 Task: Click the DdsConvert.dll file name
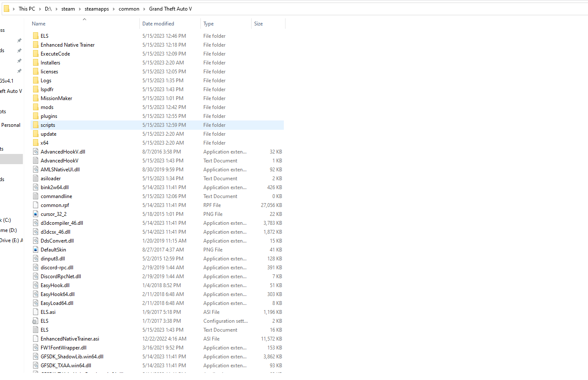click(57, 241)
